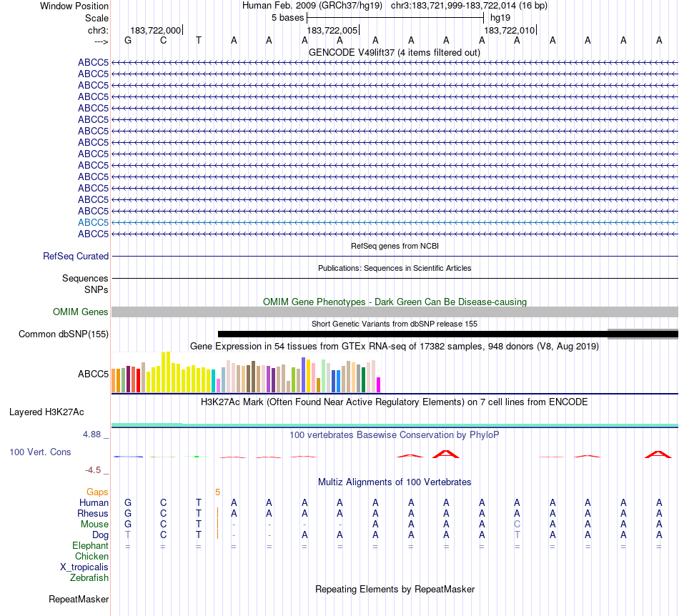Click 'Publications: Sequences in Scientific Articles' title
This screenshot has height=616, width=679.
click(395, 268)
